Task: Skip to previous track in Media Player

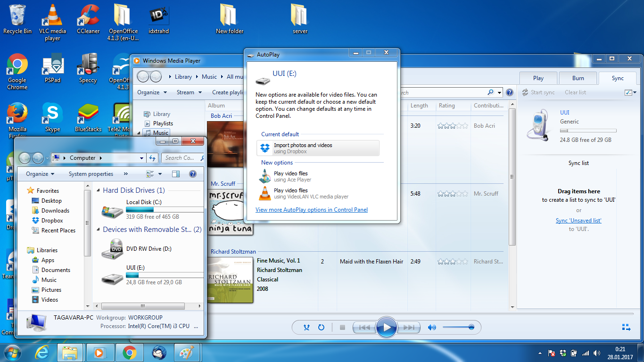Action: [x=364, y=327]
